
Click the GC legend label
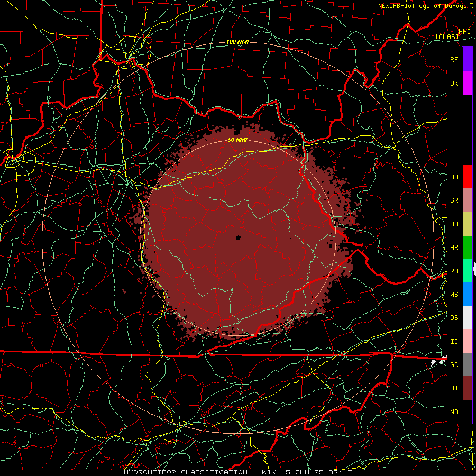pyautogui.click(x=454, y=365)
